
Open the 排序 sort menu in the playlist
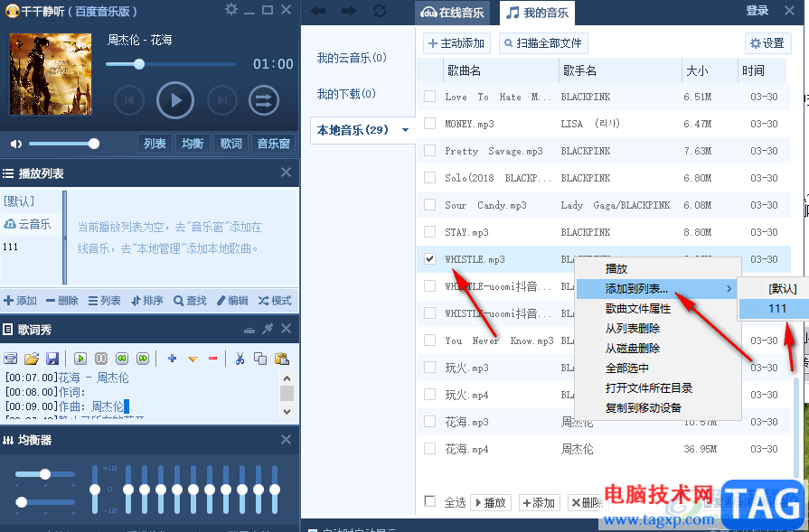click(147, 301)
